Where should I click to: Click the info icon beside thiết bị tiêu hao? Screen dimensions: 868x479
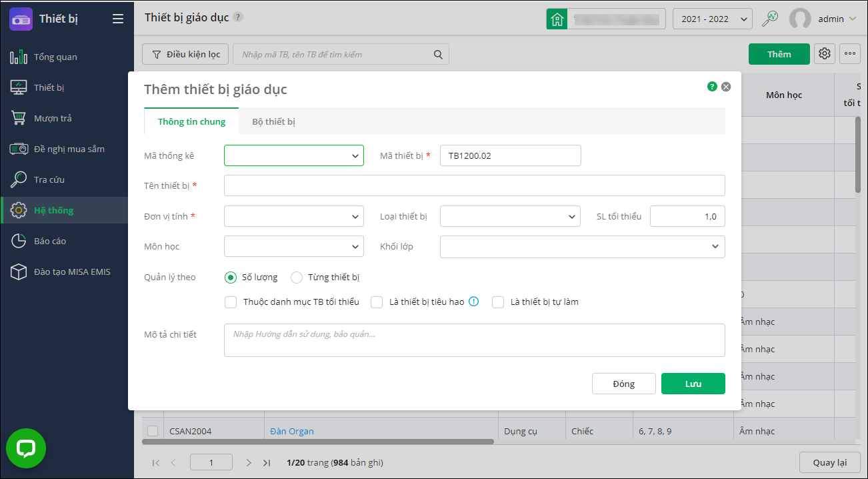point(474,302)
